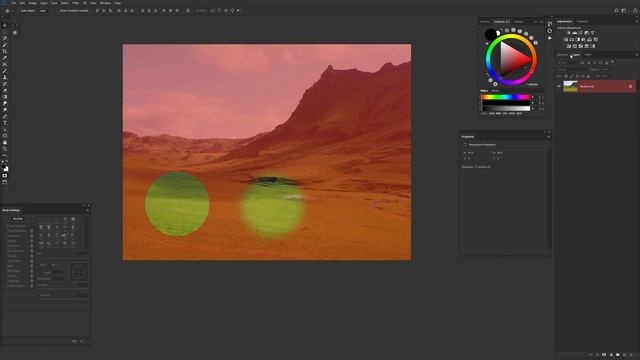Open the Properties panel menu
The width and height of the screenshot is (640, 360).
pyautogui.click(x=549, y=137)
